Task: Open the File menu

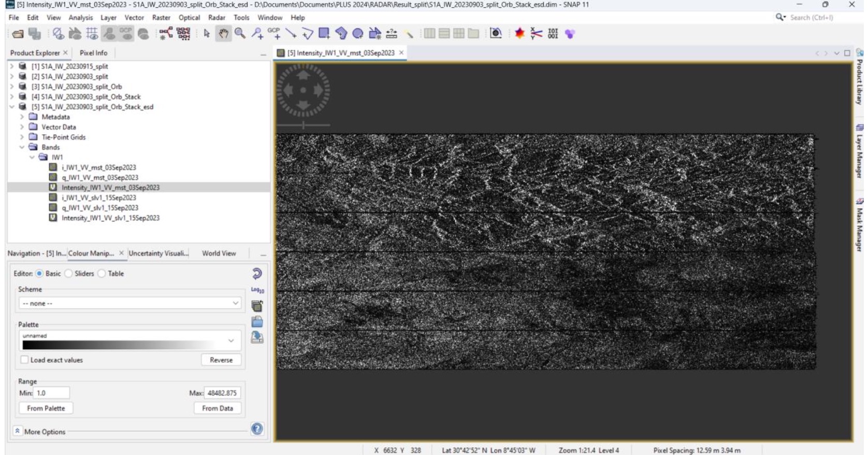Action: [x=14, y=18]
